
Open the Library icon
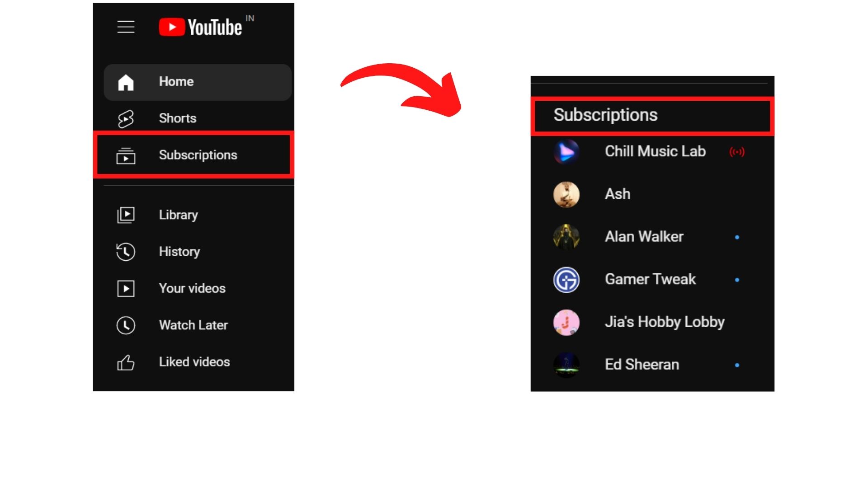coord(126,215)
